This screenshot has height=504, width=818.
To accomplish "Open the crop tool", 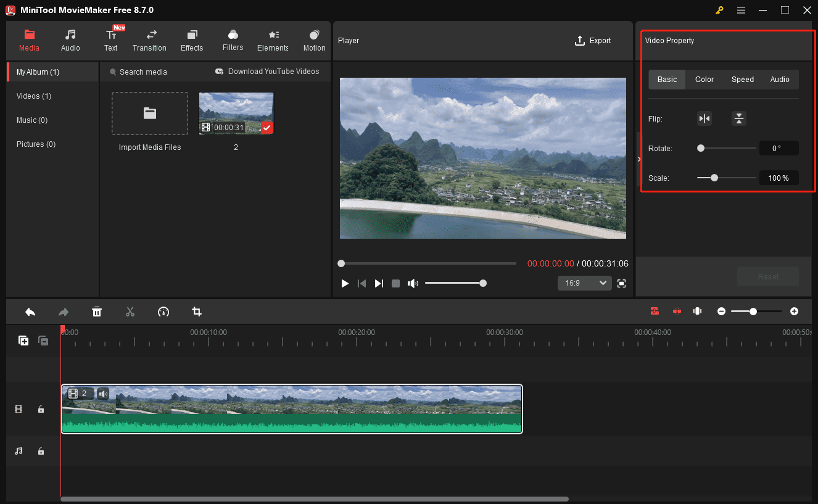I will pos(197,312).
